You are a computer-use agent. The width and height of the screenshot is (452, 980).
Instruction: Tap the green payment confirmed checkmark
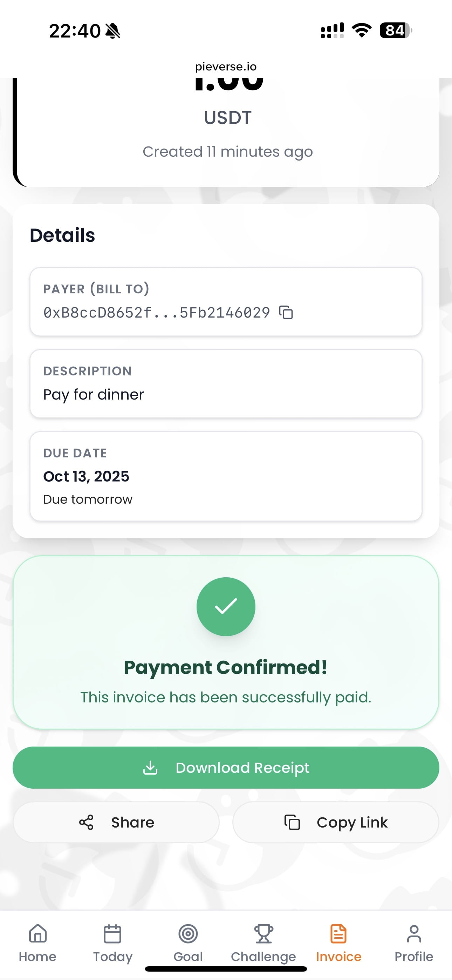[226, 606]
